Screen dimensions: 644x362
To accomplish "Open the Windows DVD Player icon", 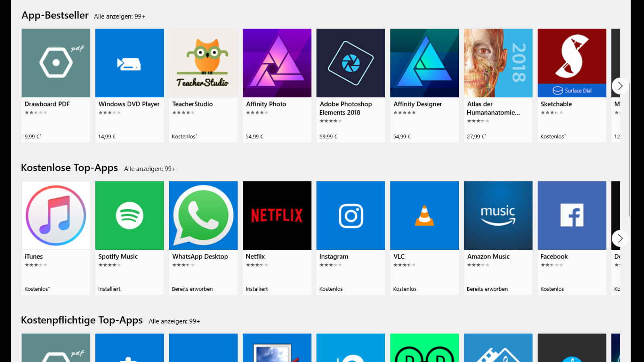I will click(x=130, y=63).
